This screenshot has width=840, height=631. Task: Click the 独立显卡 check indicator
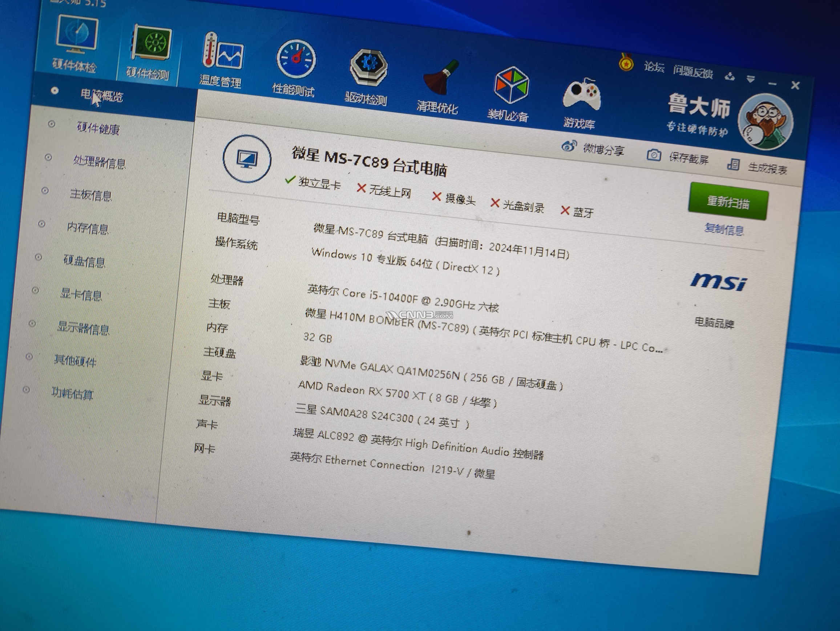[x=312, y=182]
